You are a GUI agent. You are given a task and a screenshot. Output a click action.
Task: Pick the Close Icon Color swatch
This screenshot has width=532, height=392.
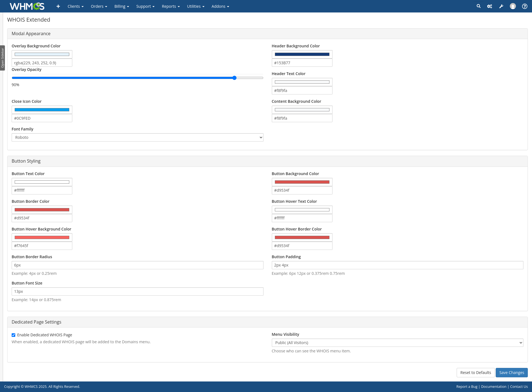tap(42, 110)
